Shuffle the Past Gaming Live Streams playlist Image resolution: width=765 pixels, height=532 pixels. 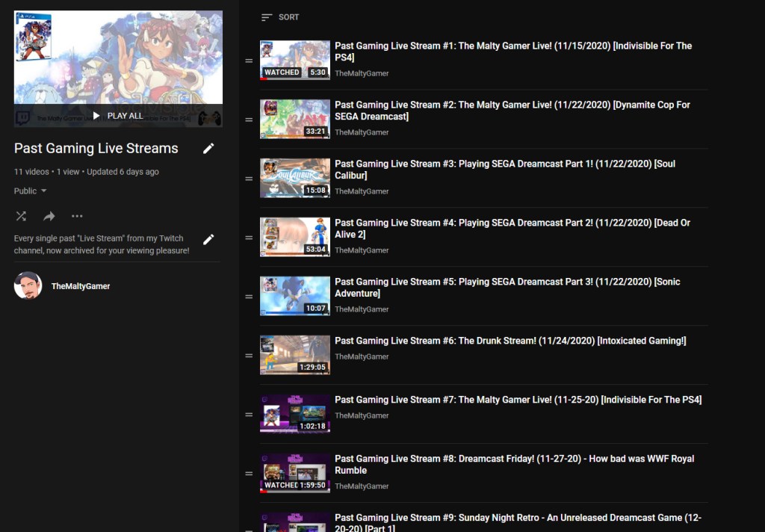click(x=21, y=217)
